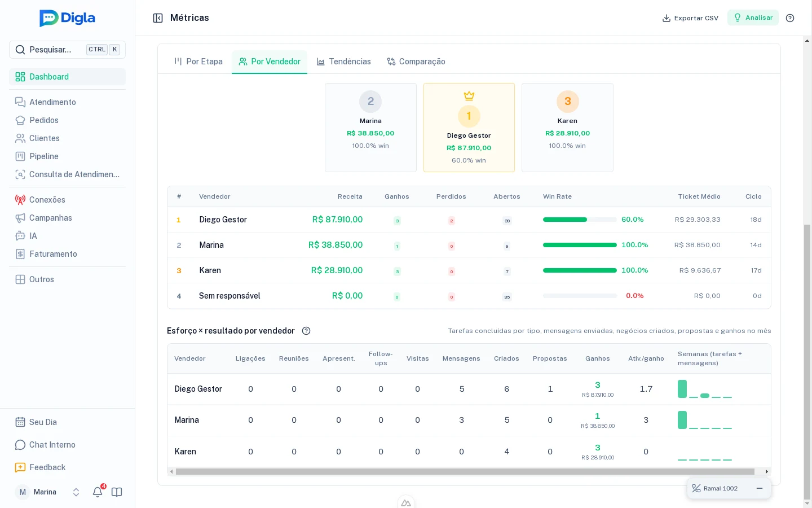The height and width of the screenshot is (508, 812).
Task: Click Diego Gestor win rate progress bar
Action: (x=580, y=220)
